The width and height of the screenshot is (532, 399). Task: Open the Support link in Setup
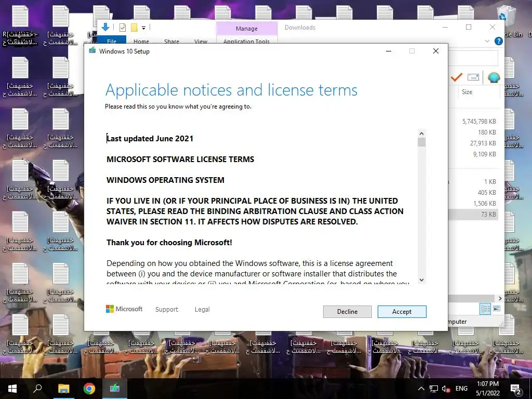point(167,310)
